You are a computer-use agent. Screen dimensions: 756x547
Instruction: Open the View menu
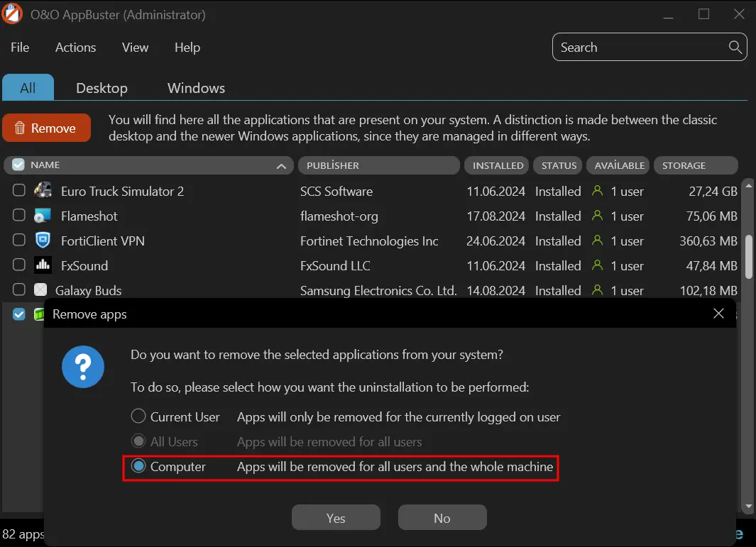pyautogui.click(x=135, y=48)
